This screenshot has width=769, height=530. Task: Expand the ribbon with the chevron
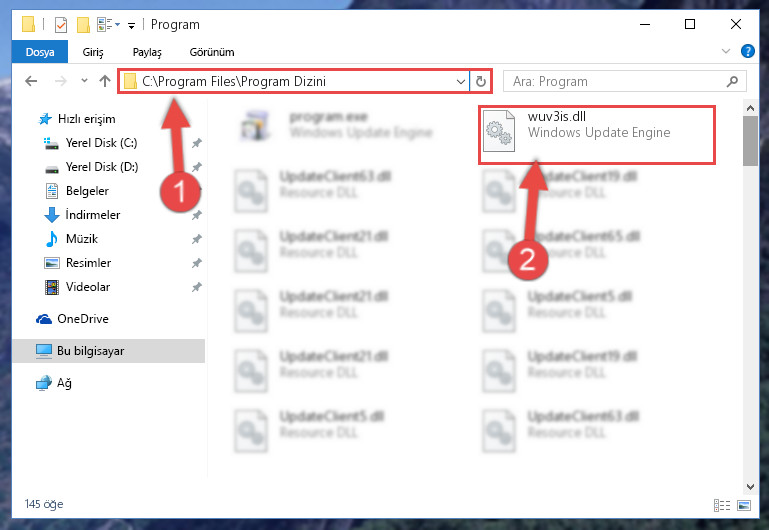pos(726,51)
